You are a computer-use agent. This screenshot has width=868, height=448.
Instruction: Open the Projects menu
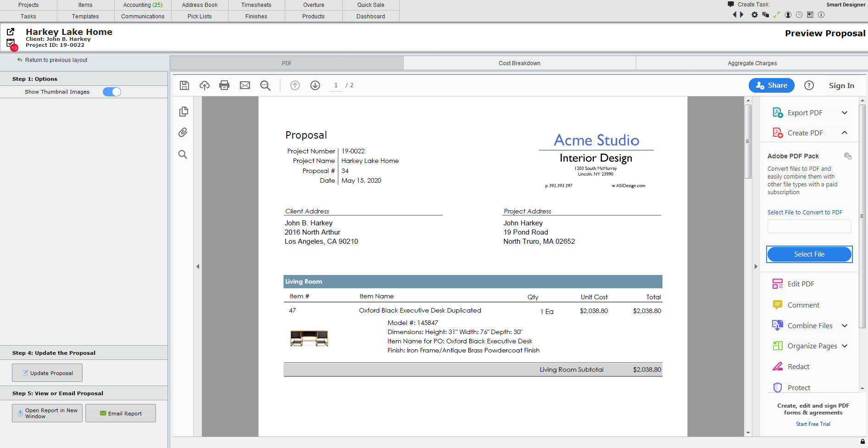click(28, 5)
